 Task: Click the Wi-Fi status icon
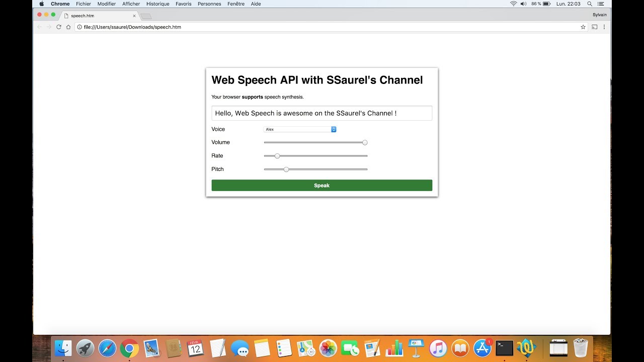click(x=513, y=4)
